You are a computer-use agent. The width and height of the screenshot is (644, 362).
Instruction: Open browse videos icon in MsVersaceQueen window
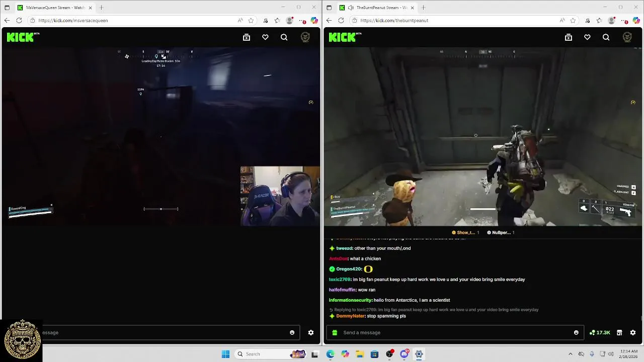pyautogui.click(x=247, y=37)
